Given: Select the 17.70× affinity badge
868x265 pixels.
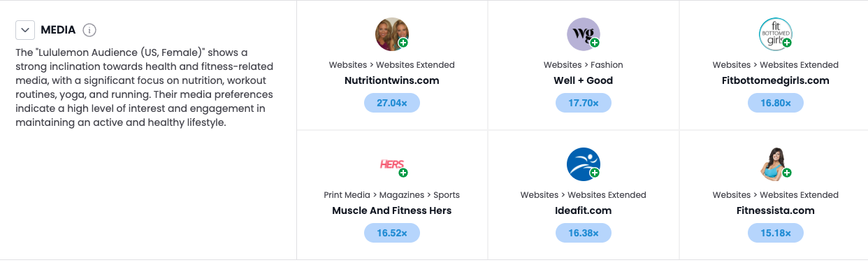Looking at the screenshot, I should pos(584,103).
